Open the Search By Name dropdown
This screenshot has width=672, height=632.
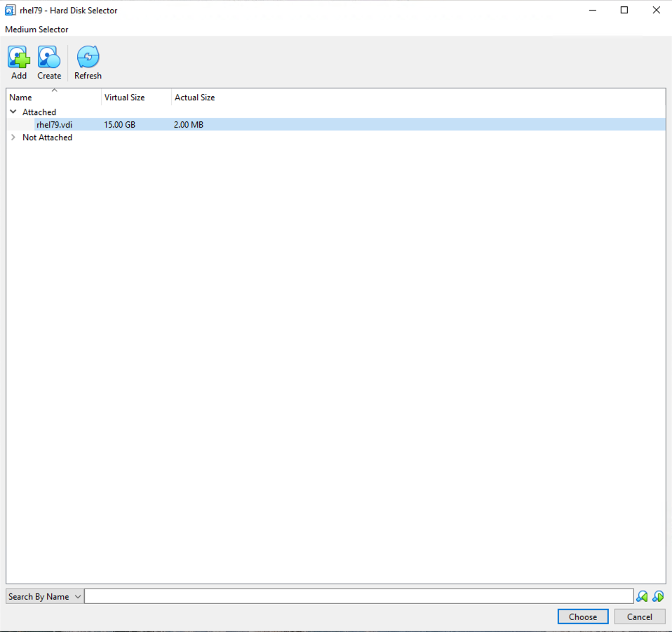(x=44, y=596)
